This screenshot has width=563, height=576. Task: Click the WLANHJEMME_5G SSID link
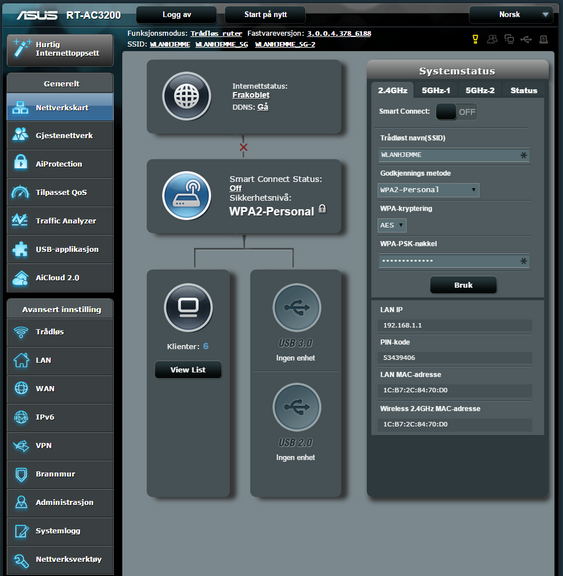[221, 44]
